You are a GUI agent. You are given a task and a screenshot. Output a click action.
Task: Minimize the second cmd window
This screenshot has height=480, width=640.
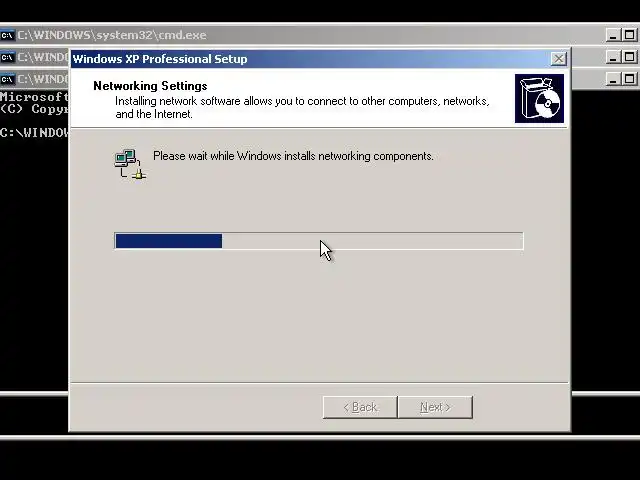(x=613, y=57)
